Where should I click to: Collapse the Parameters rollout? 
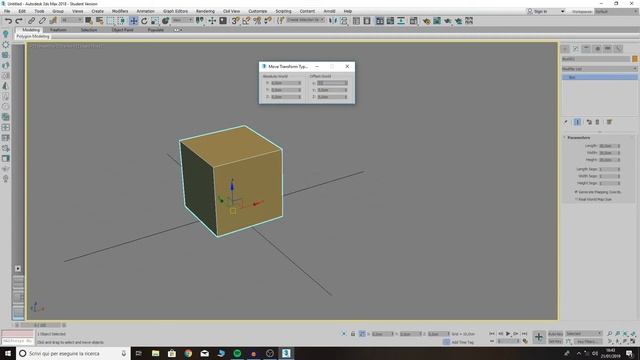pos(578,138)
